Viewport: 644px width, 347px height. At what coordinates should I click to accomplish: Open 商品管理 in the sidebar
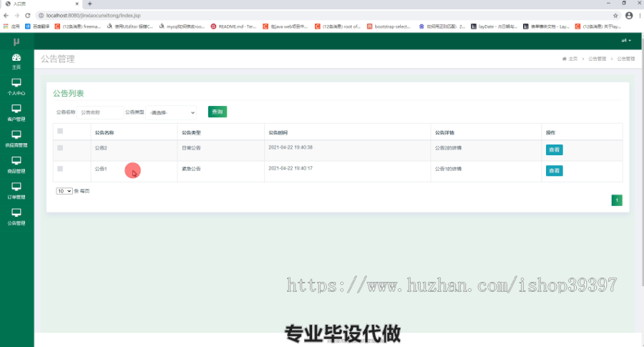click(x=16, y=165)
